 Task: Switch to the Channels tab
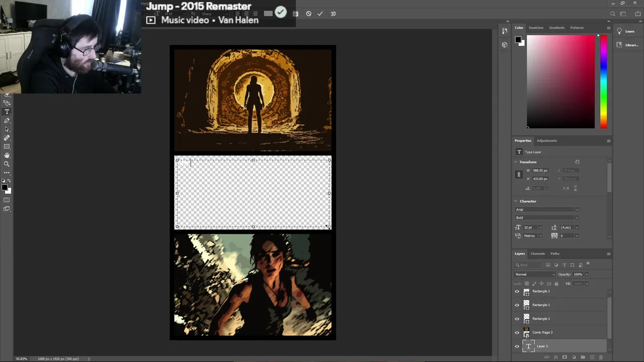(x=537, y=253)
